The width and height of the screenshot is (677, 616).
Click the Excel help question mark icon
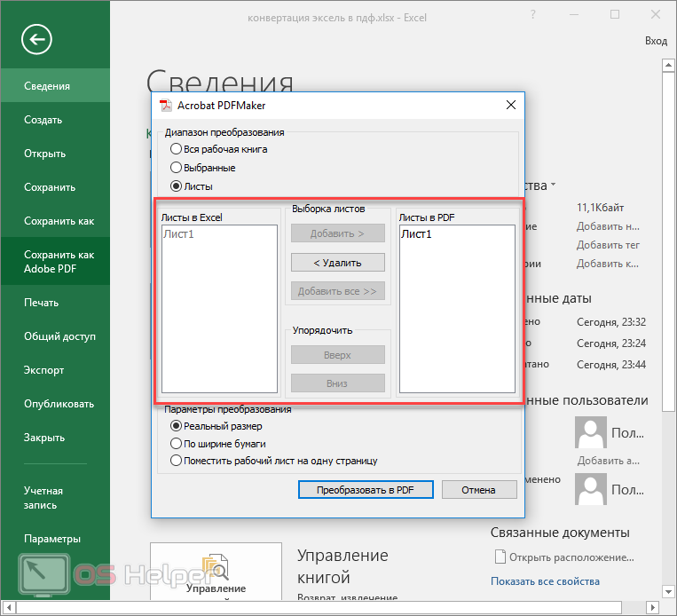click(x=532, y=15)
